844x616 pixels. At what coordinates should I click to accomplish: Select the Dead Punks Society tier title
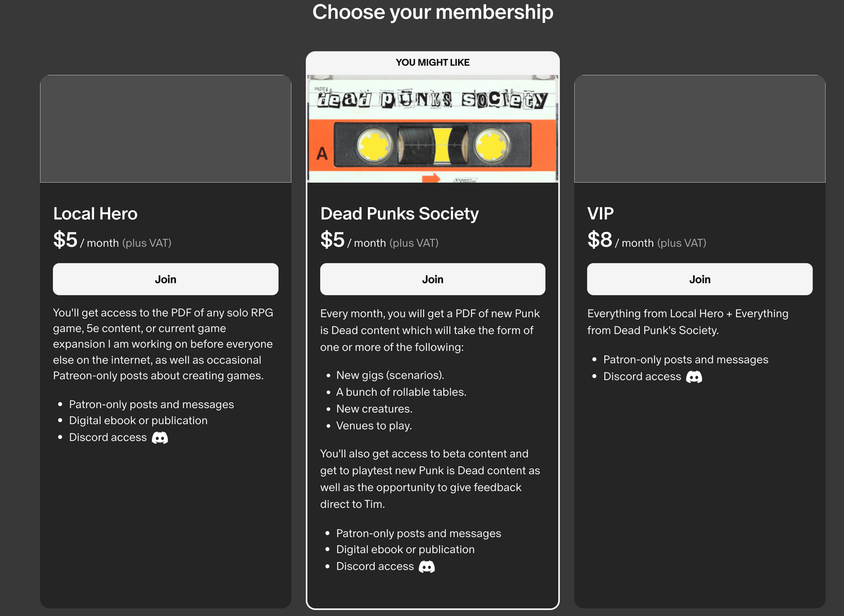[x=399, y=214]
